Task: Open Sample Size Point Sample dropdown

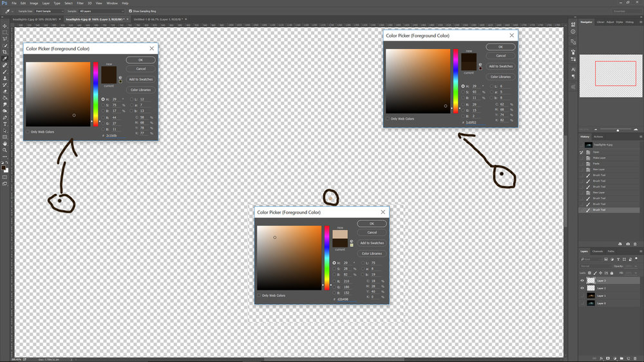Action: pyautogui.click(x=49, y=11)
